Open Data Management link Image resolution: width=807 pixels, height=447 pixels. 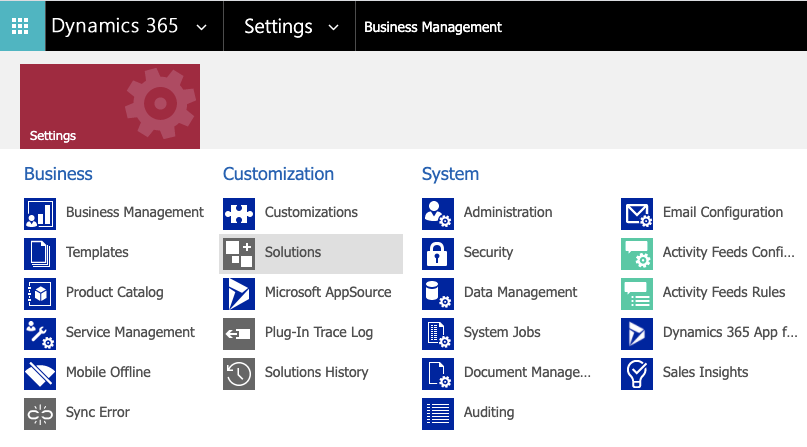pyautogui.click(x=520, y=292)
